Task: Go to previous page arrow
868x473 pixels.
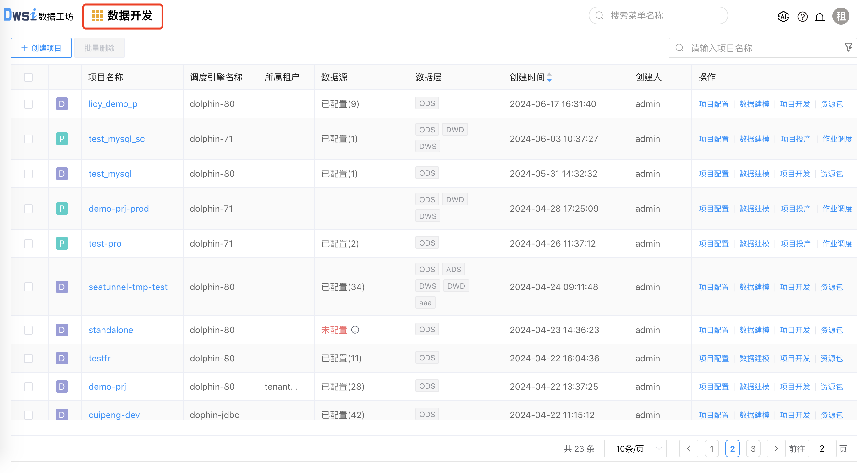Action: click(x=689, y=448)
